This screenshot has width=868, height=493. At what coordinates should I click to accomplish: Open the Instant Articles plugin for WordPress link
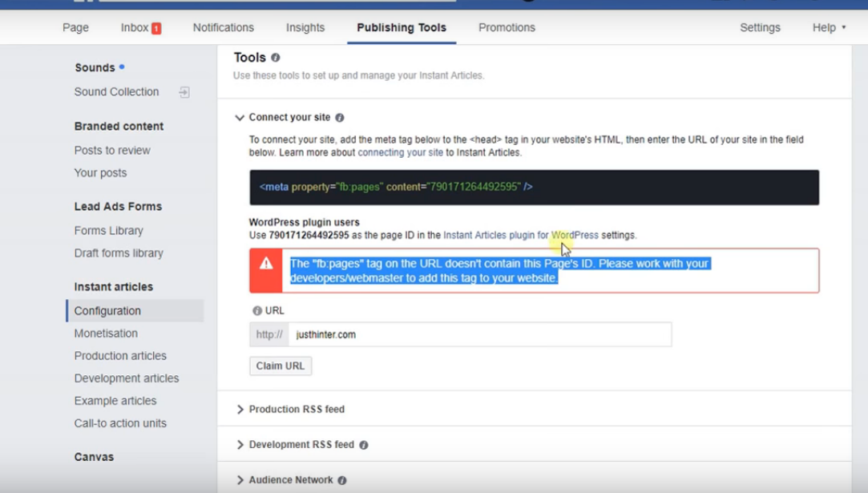click(x=520, y=235)
